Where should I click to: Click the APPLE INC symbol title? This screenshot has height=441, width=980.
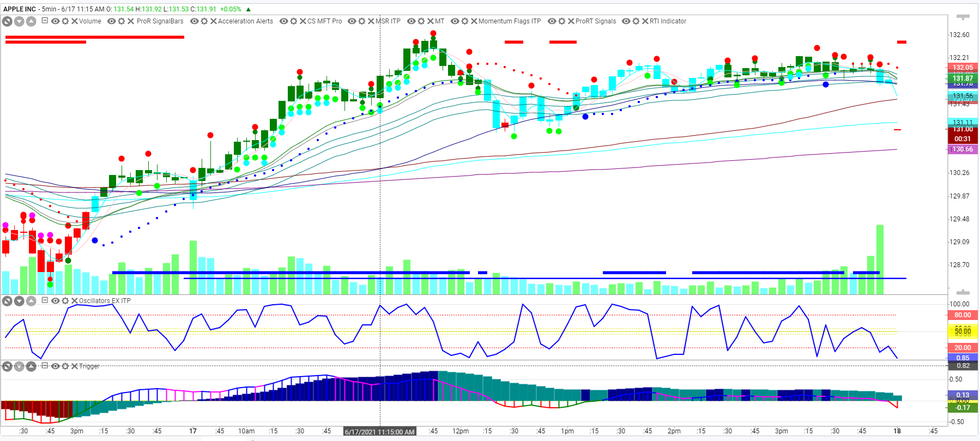point(20,9)
